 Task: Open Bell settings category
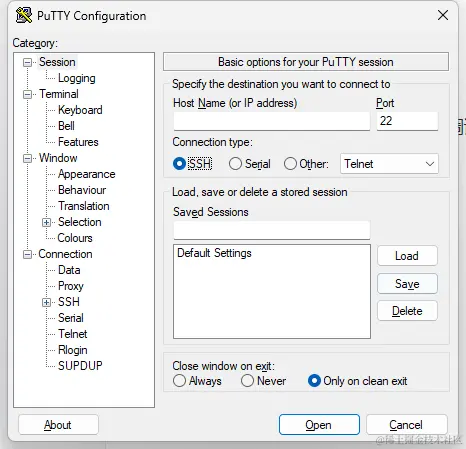point(66,126)
